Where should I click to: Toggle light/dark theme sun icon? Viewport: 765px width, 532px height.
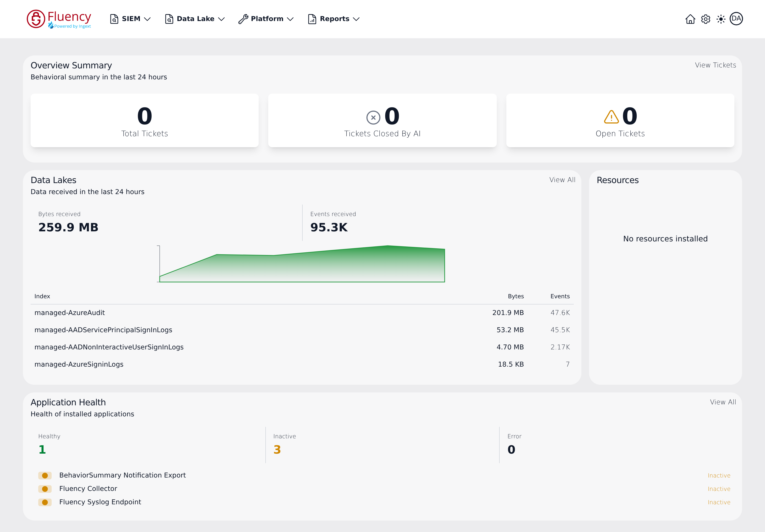(x=721, y=19)
